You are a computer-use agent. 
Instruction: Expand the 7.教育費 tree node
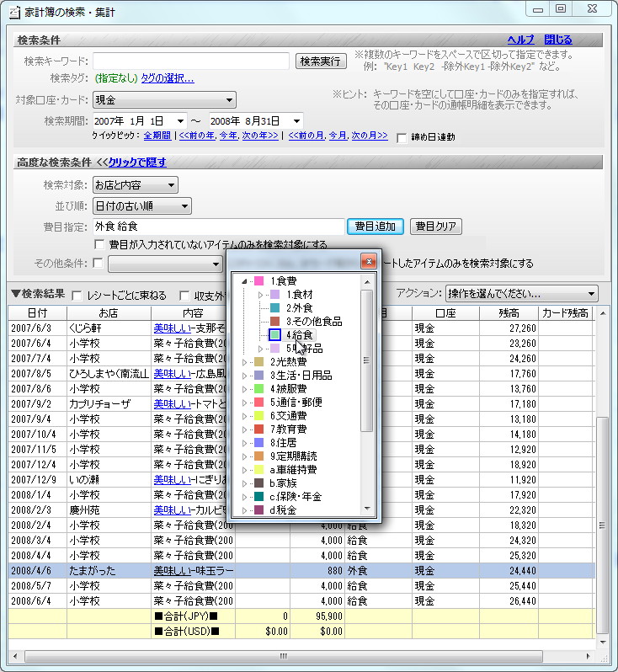[244, 429]
